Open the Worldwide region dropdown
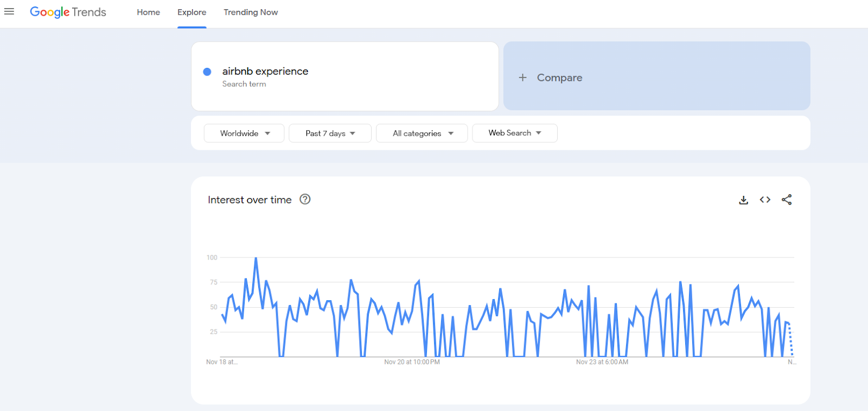 coord(244,133)
